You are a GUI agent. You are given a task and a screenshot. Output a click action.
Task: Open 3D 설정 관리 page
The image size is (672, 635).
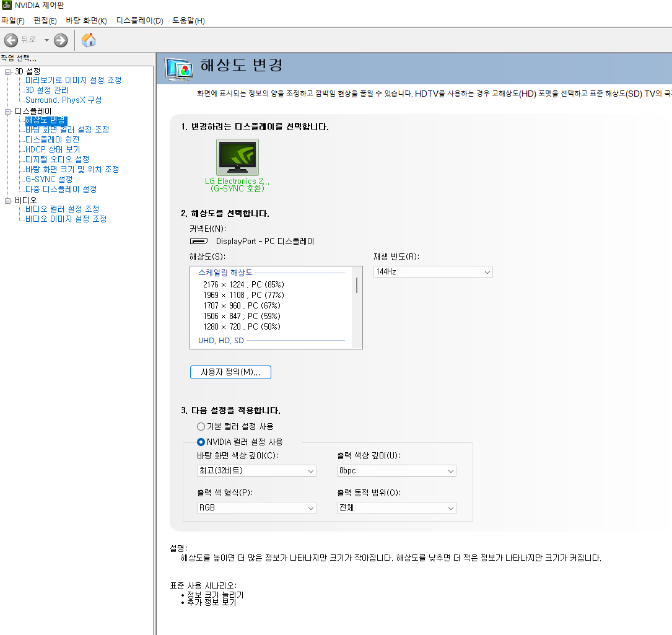pos(46,90)
